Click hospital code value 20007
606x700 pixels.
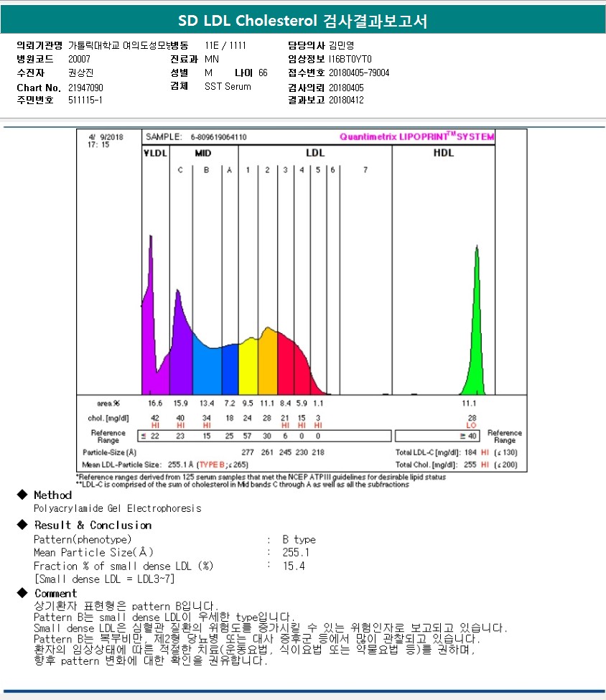pos(79,59)
